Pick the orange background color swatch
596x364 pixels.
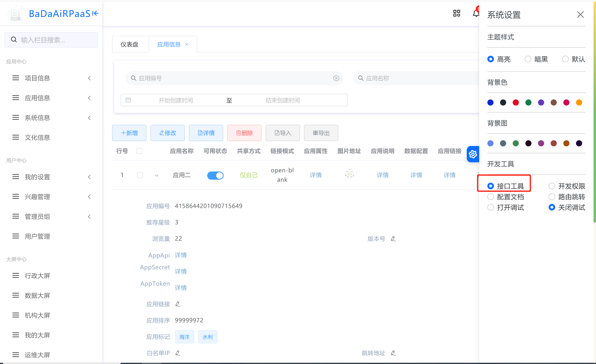coord(579,102)
